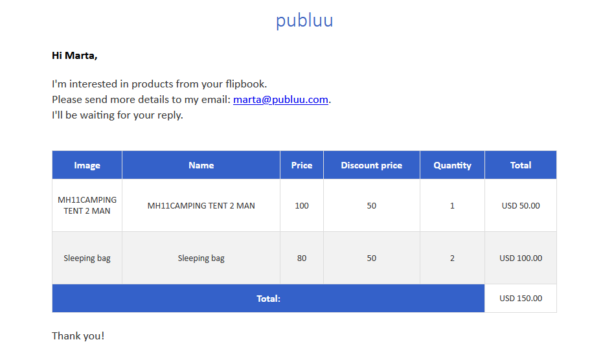The width and height of the screenshot is (603, 364).
Task: Select the Name column header
Action: click(201, 165)
